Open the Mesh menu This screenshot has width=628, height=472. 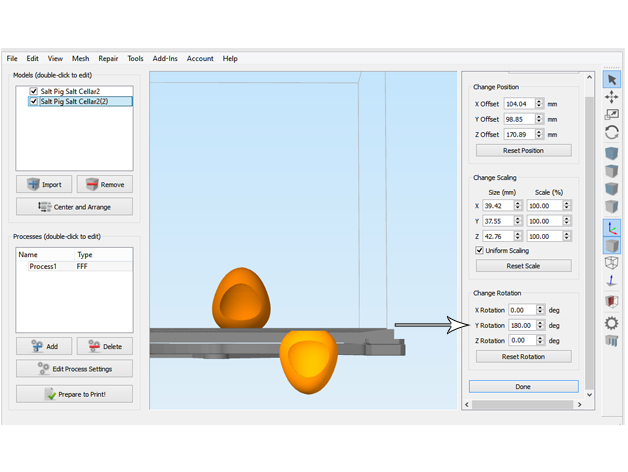(80, 59)
